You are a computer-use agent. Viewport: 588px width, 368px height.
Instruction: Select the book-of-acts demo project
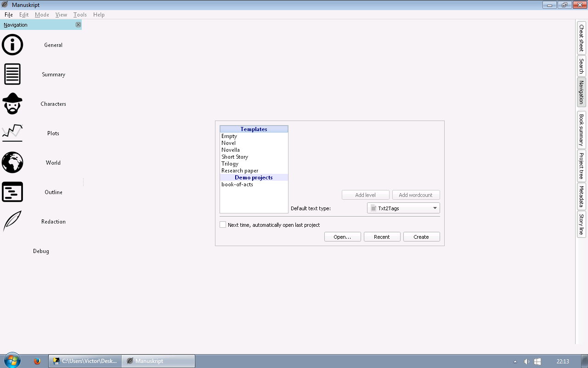click(x=254, y=184)
